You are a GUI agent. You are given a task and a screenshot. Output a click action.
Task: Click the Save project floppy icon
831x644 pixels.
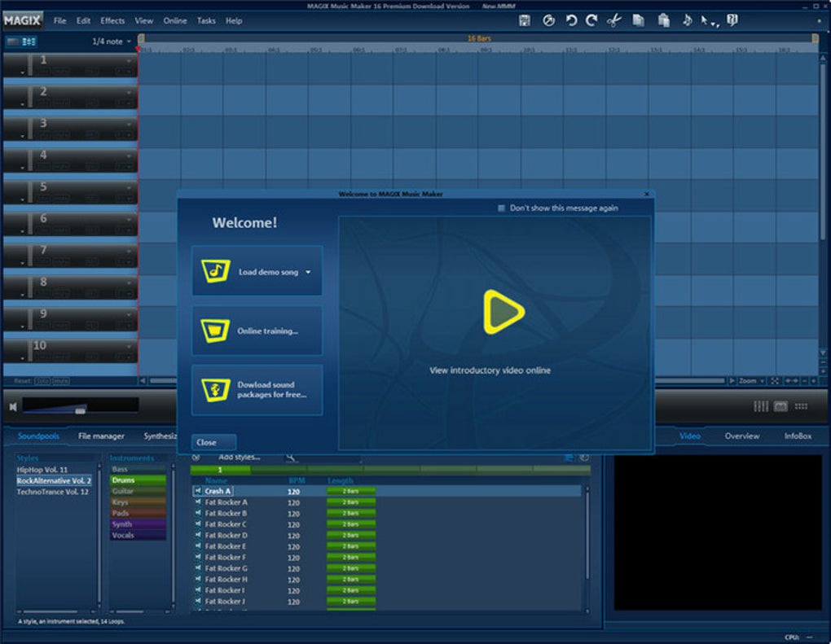[x=524, y=20]
